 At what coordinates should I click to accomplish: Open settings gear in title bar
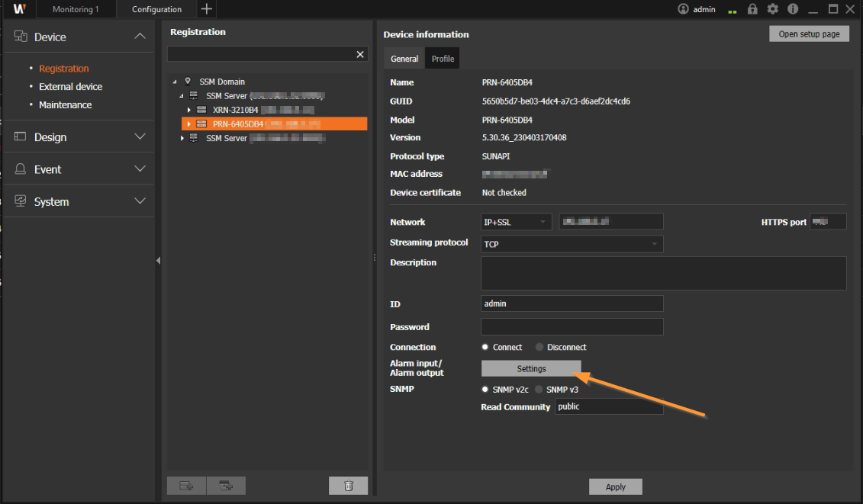773,9
